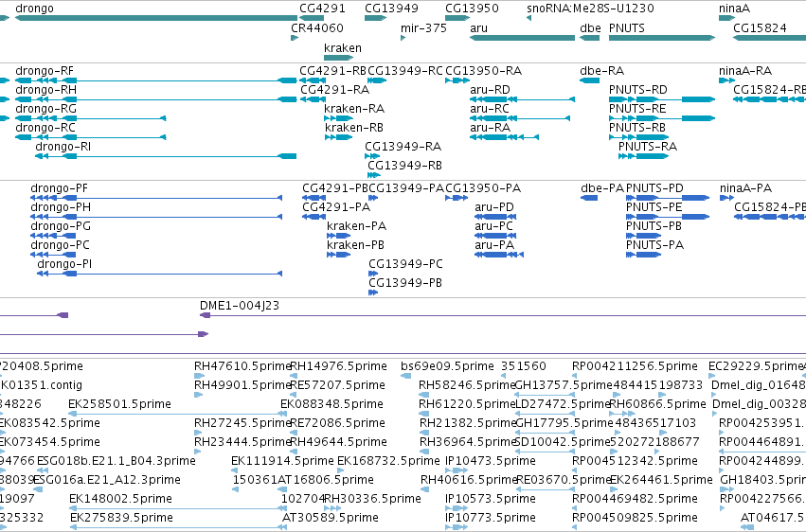Click CG4291-PA protein label
Viewport: 806px width, 532px height.
pyautogui.click(x=336, y=207)
